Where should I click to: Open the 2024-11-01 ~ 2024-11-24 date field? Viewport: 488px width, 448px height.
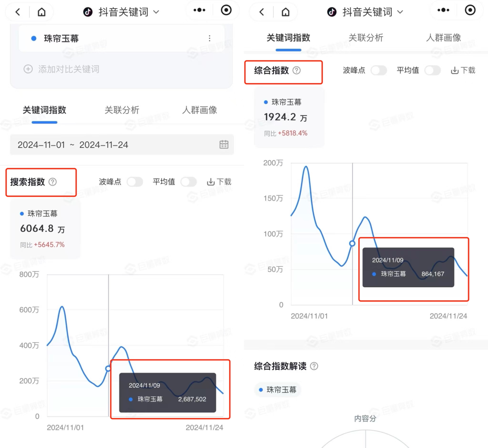pyautogui.click(x=122, y=145)
